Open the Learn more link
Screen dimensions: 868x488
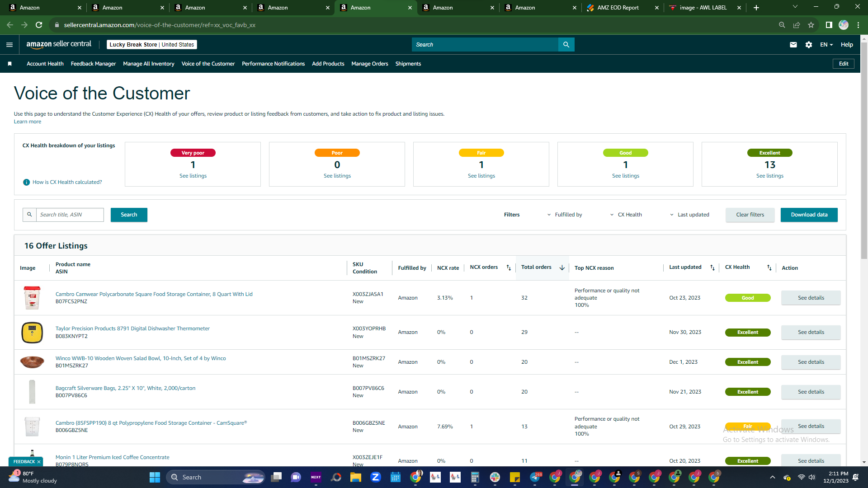28,122
